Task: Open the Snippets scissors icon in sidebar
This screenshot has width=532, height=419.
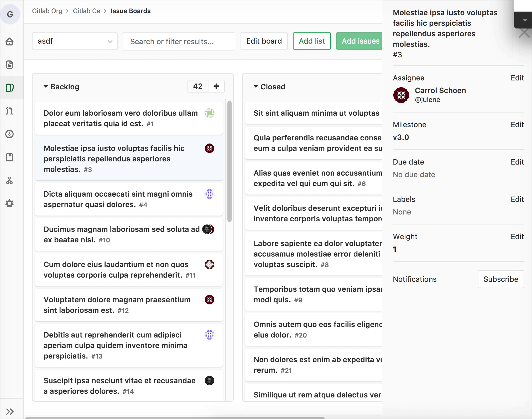Action: tap(10, 180)
